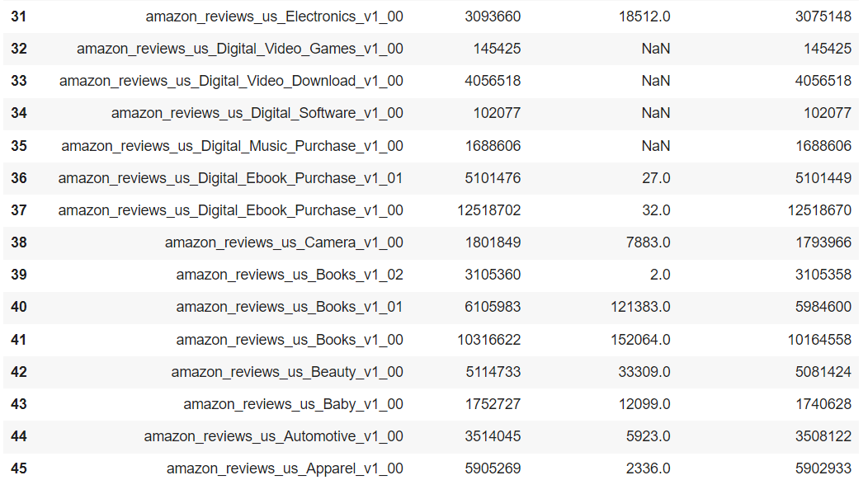Select row index 44
Image resolution: width=868 pixels, height=480 pixels.
tap(19, 436)
